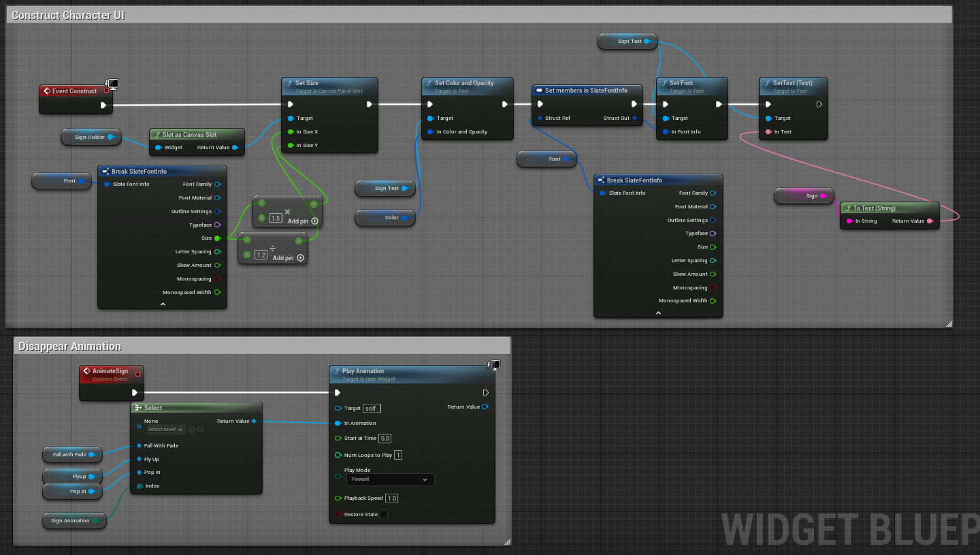Click the Return Value pin of To Text (String)

point(930,221)
